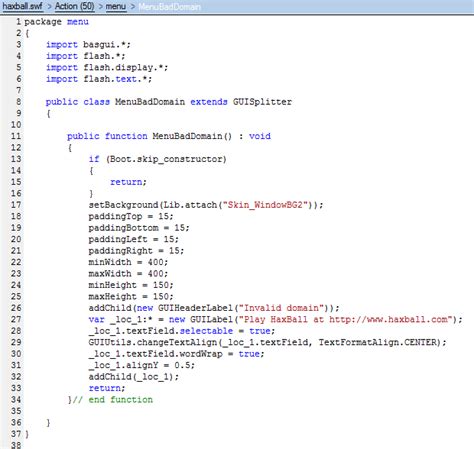Click line number 17 in the gutter

16,205
